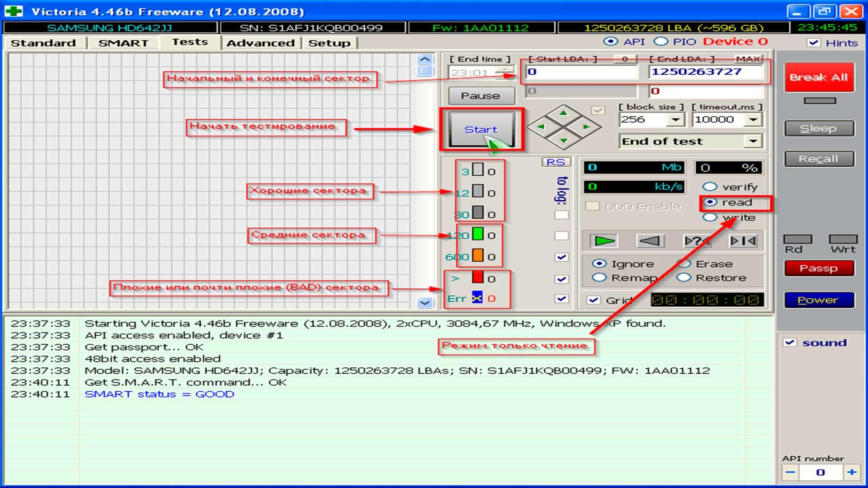The width and height of the screenshot is (868, 488).
Task: Switch to the SMART tab
Action: 123,43
